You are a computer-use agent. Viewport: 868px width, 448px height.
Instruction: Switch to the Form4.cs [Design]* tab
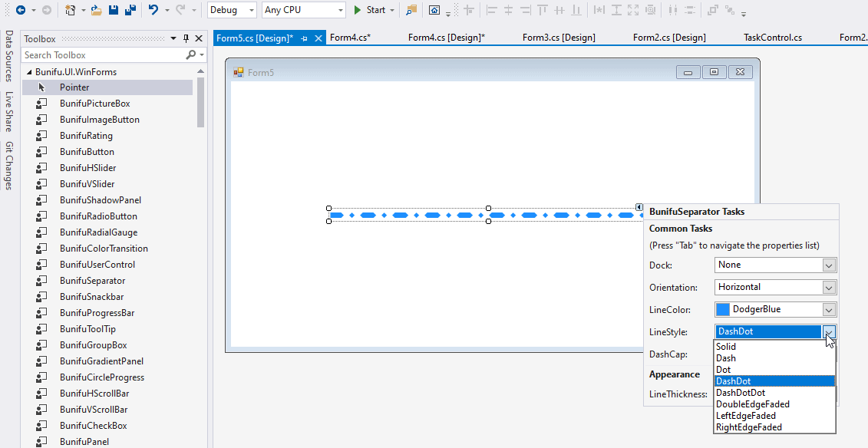click(446, 38)
